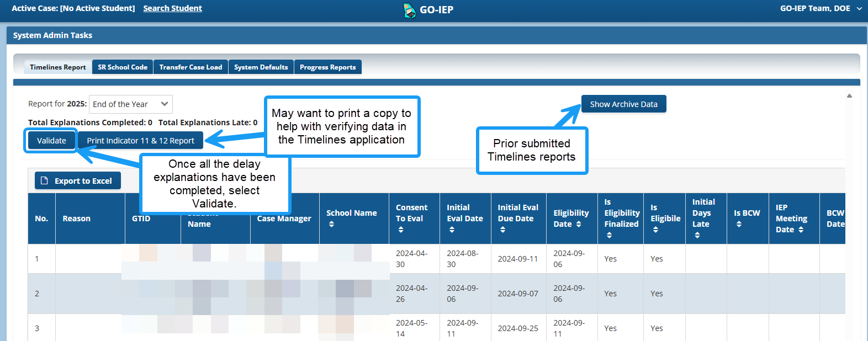Open the End of the Year dropdown
868x341 pixels.
coord(131,104)
